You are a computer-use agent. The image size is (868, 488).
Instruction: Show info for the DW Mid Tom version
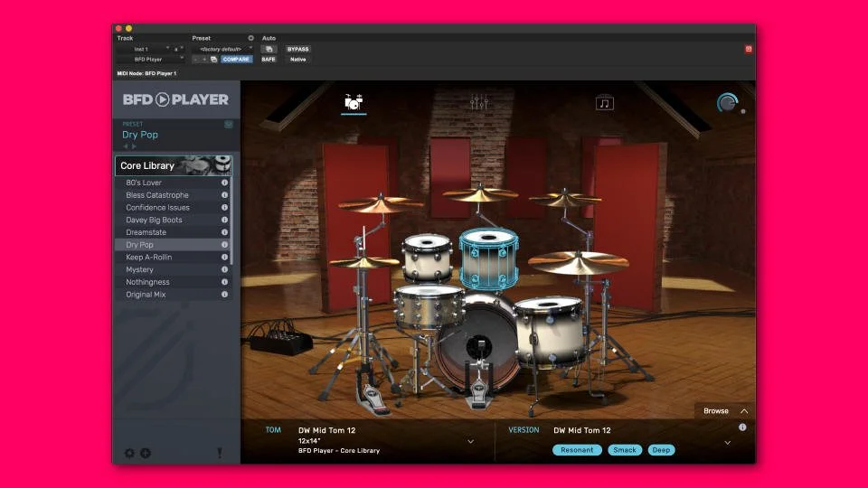click(742, 427)
